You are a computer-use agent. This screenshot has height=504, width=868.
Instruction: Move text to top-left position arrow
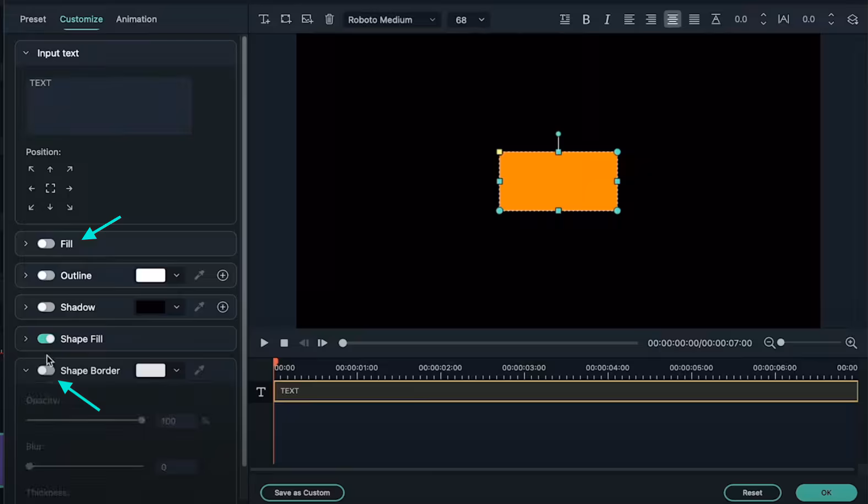coord(31,169)
